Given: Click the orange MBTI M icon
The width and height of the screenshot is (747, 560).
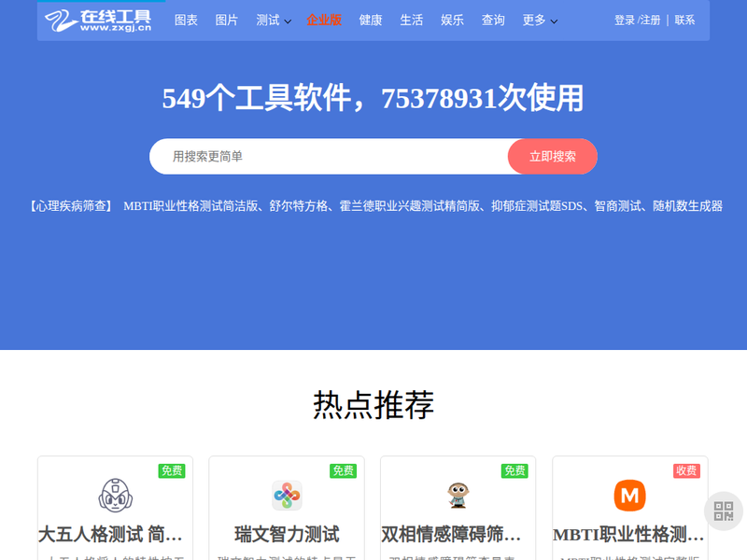Looking at the screenshot, I should click(x=629, y=495).
